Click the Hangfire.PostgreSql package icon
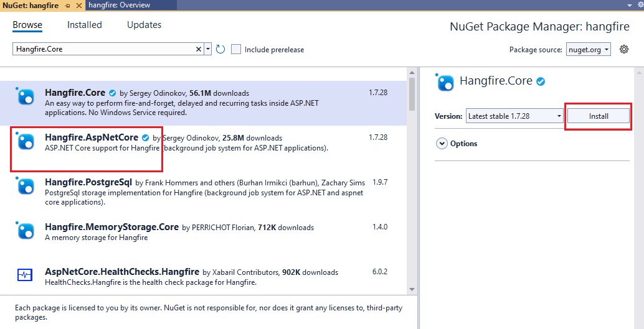The width and height of the screenshot is (644, 329). point(26,187)
